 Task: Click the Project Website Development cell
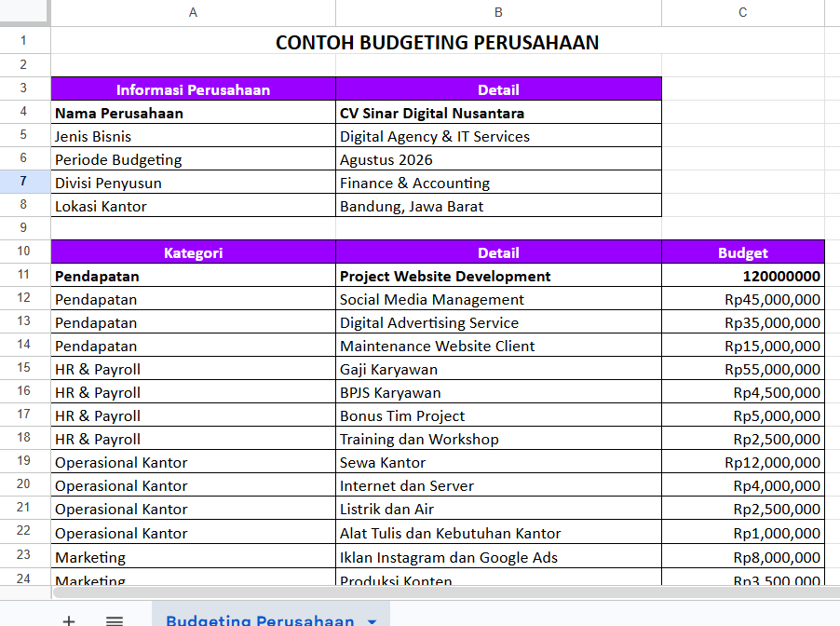[499, 276]
